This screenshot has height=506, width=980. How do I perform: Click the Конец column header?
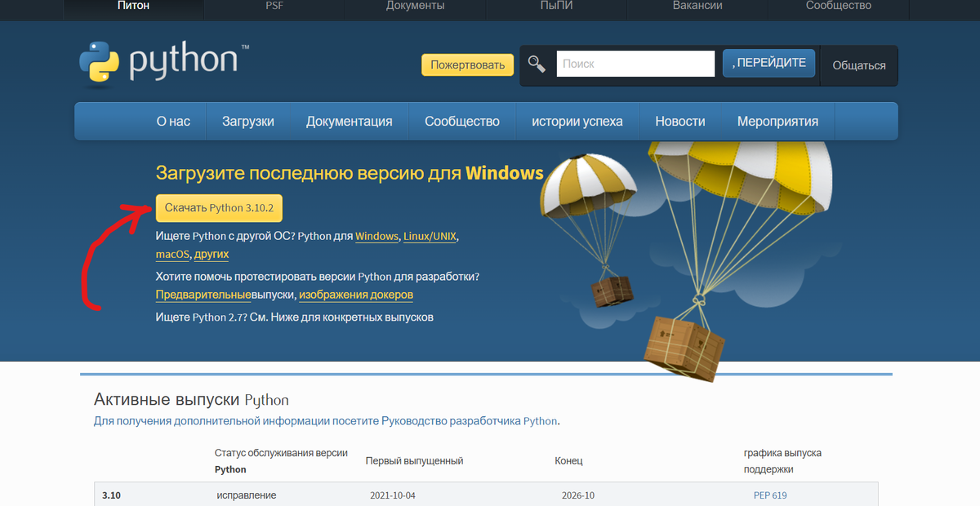[x=568, y=461]
